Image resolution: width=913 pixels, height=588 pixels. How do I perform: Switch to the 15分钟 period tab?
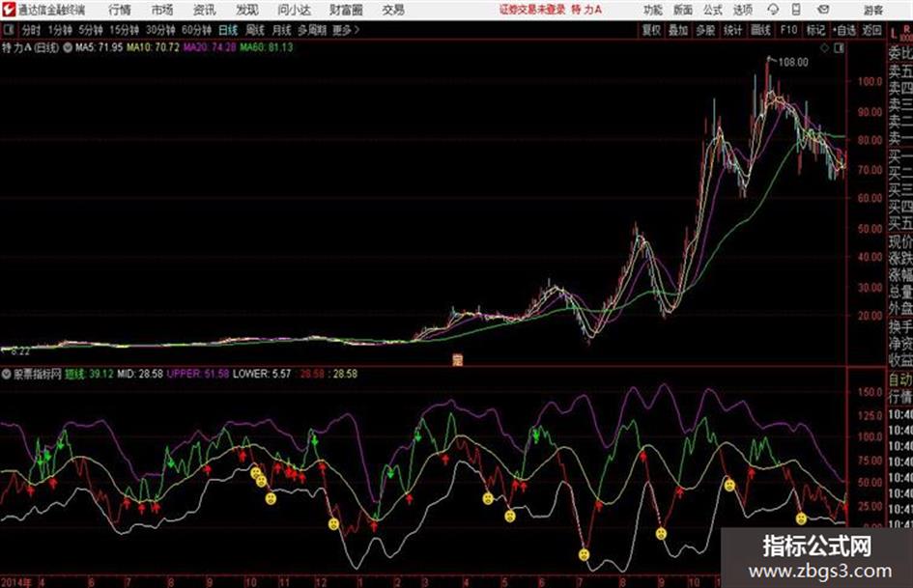[125, 30]
